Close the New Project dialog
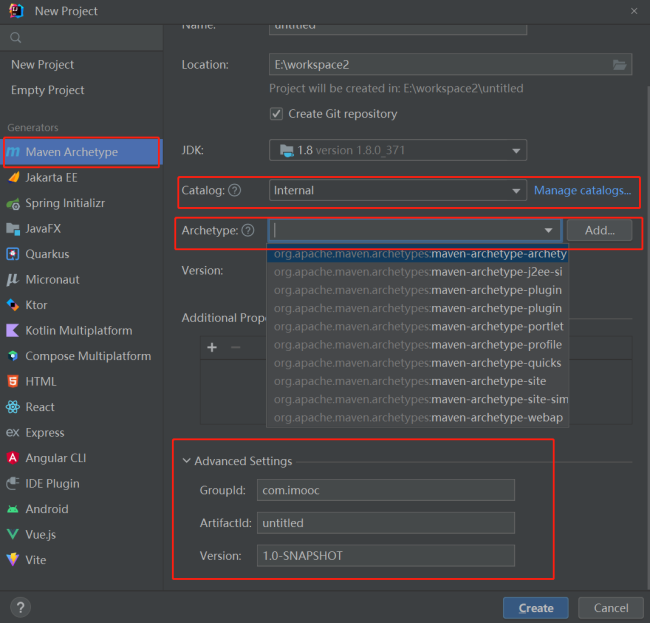This screenshot has height=623, width=650. pyautogui.click(x=634, y=11)
